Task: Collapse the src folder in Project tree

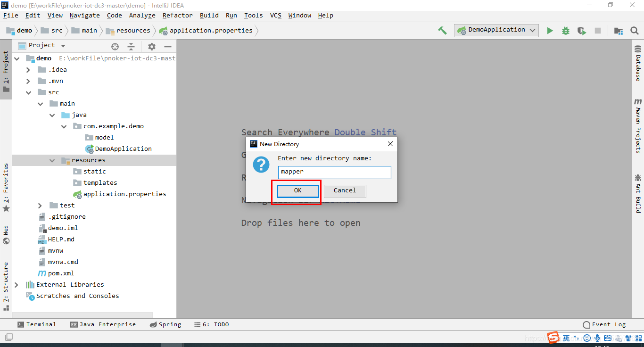Action: [x=28, y=92]
